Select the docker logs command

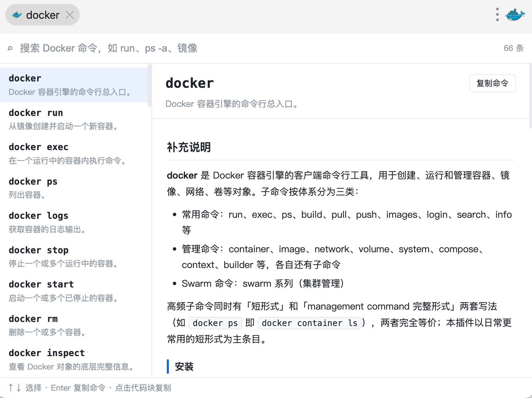74,222
